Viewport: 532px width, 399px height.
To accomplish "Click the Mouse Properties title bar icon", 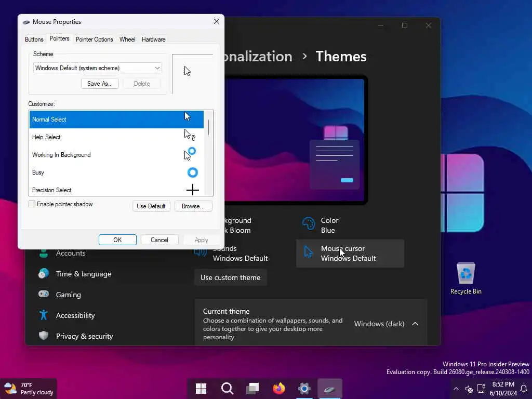I will click(x=26, y=22).
